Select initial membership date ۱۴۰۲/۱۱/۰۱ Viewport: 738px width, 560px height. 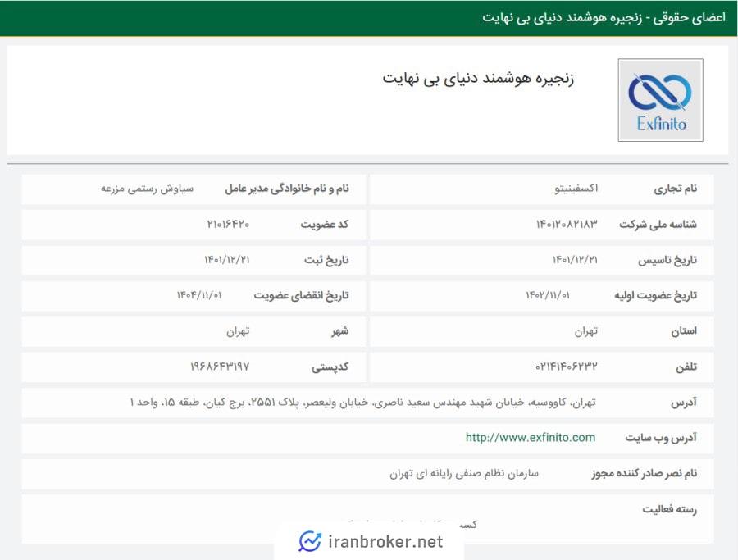point(548,295)
